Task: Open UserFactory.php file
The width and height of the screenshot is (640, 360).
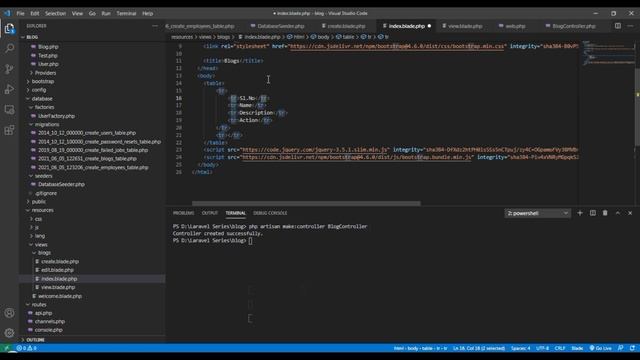Action: pyautogui.click(x=56, y=116)
